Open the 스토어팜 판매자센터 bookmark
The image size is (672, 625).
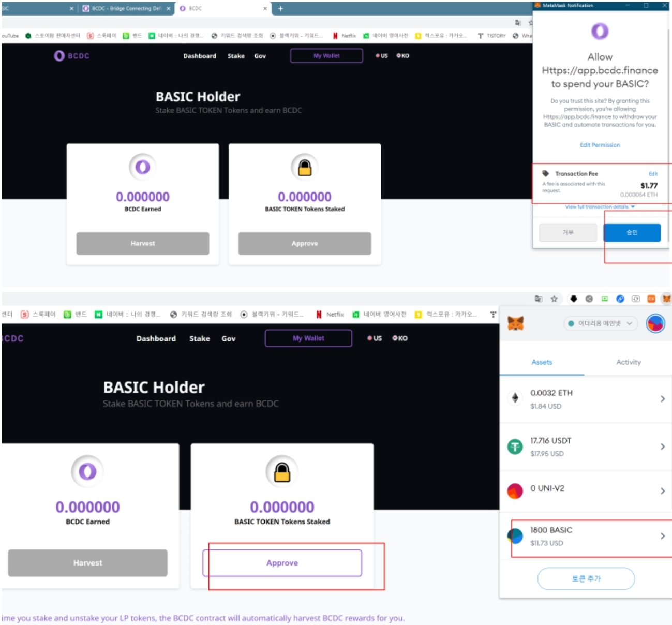pos(53,36)
